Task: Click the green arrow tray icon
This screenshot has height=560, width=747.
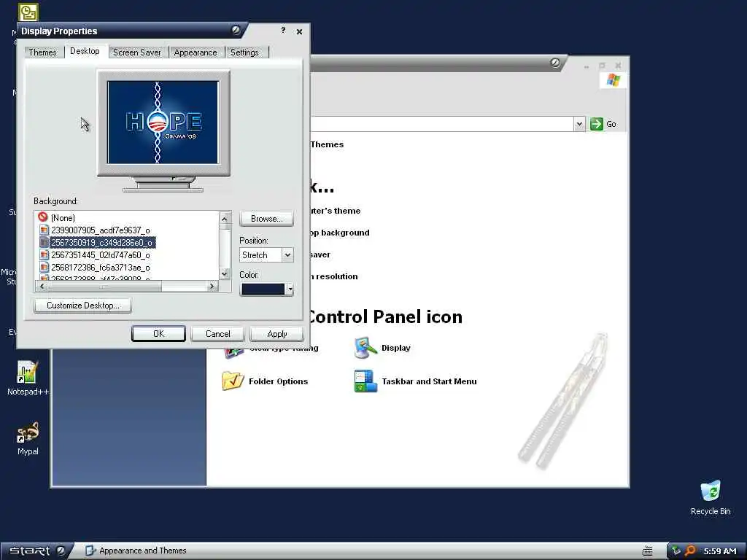Action: (676, 551)
